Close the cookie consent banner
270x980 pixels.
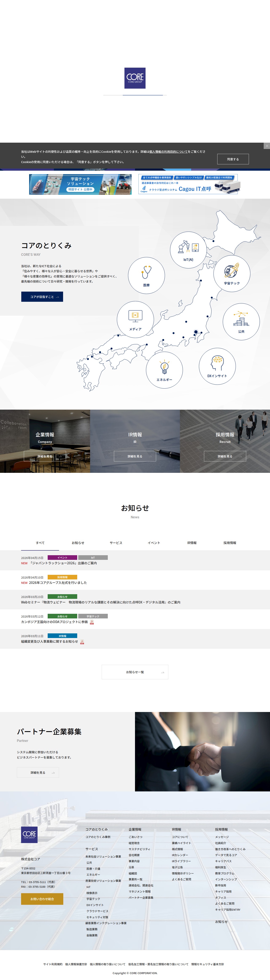[267, 146]
